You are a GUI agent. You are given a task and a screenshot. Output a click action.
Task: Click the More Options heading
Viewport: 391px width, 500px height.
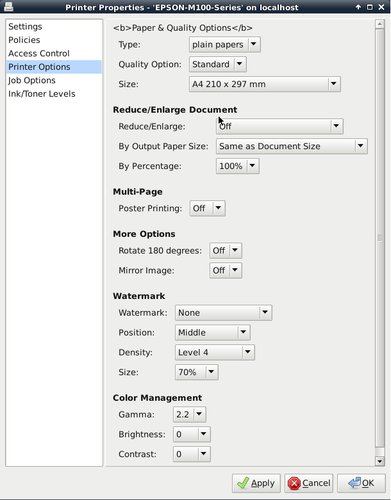pyautogui.click(x=144, y=234)
